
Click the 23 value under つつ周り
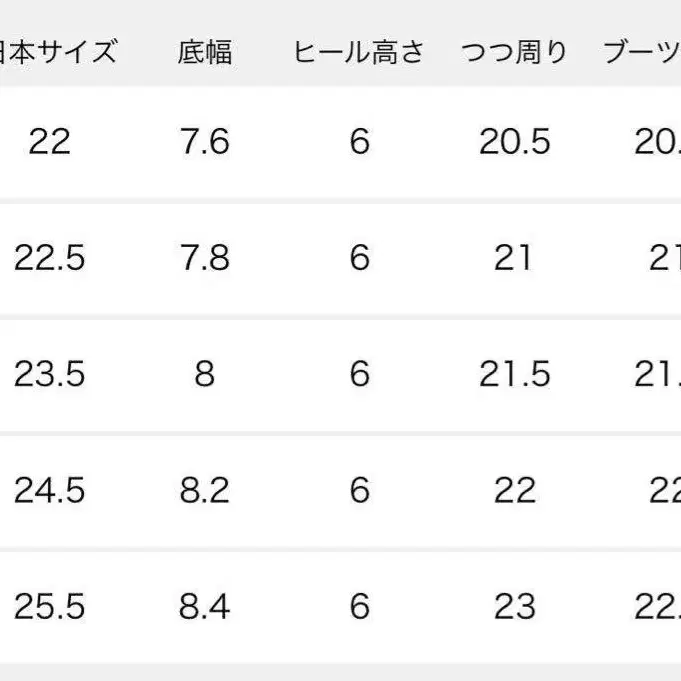pos(514,606)
